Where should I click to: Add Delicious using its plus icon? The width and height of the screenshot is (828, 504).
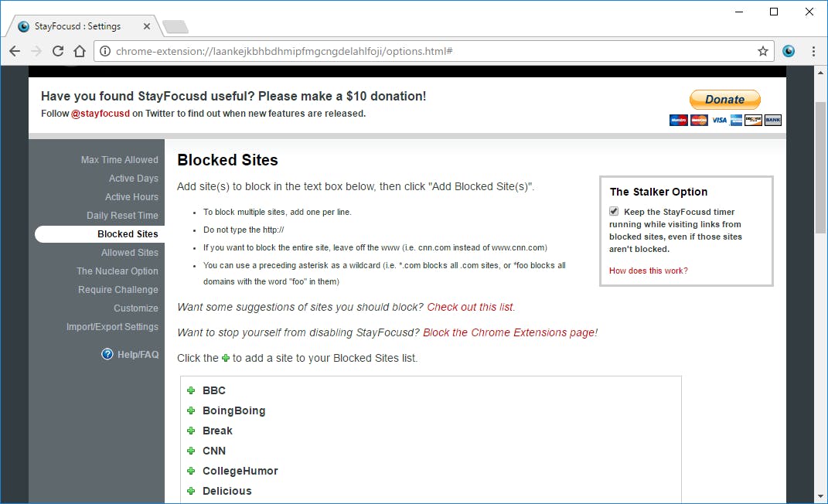pyautogui.click(x=191, y=491)
